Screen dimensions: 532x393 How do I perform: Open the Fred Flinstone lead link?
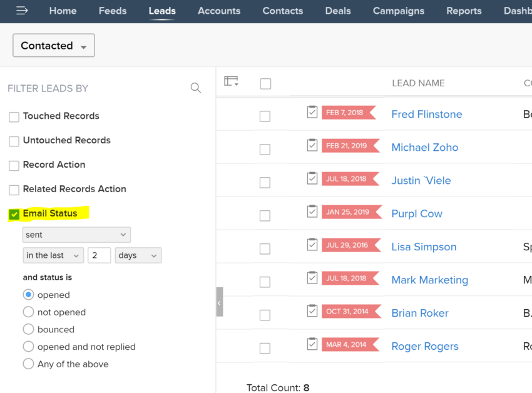(426, 114)
